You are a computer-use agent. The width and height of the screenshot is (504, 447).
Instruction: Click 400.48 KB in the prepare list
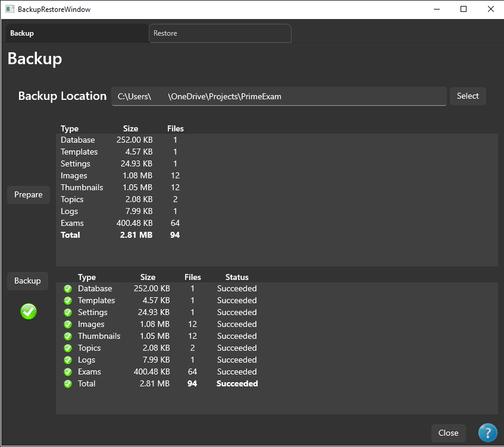(x=134, y=223)
